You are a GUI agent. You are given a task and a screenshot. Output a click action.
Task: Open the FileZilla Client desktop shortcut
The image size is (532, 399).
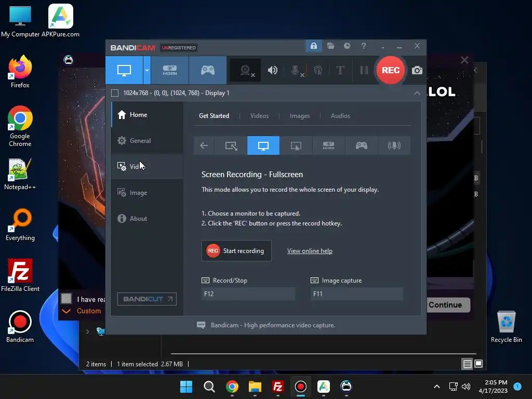point(20,275)
